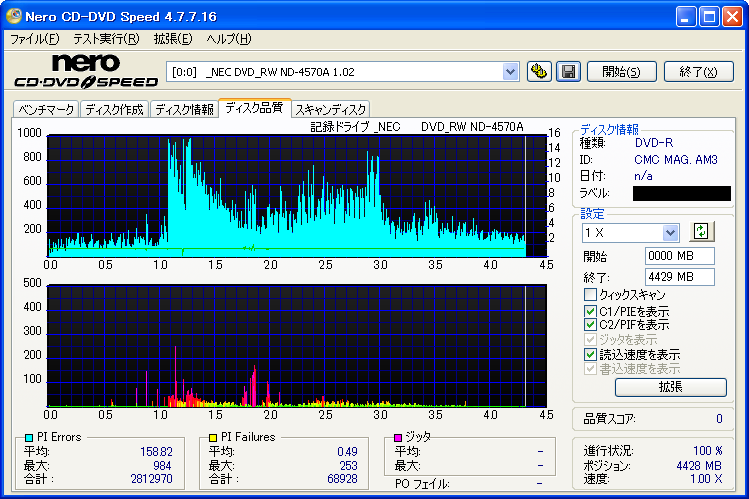Open the 拡張(E) menu in menu bar
749x499 pixels.
173,39
